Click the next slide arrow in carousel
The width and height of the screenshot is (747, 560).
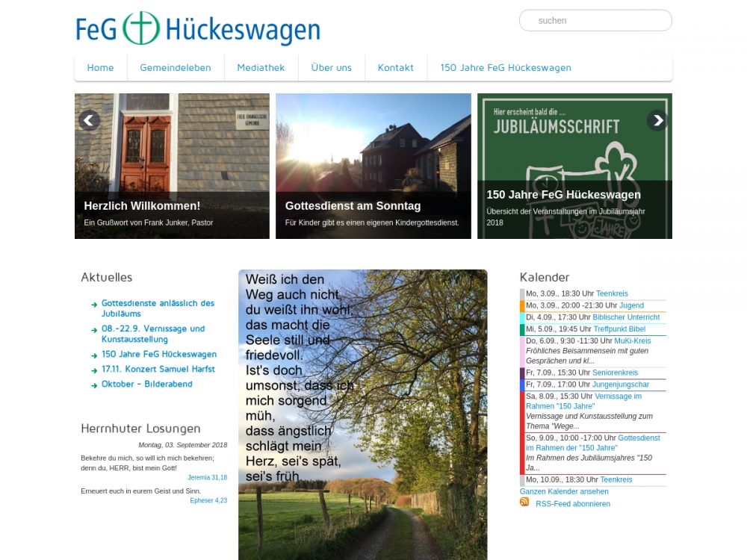[x=657, y=120]
